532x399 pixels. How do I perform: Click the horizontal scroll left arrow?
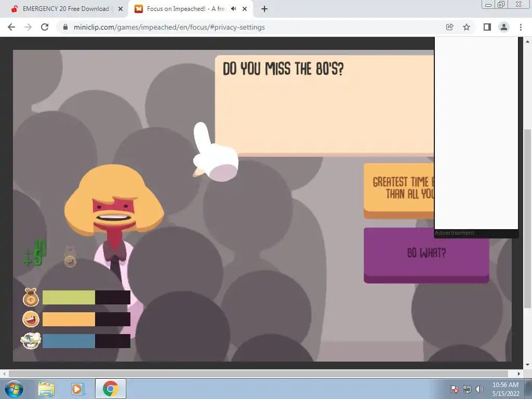click(x=4, y=374)
